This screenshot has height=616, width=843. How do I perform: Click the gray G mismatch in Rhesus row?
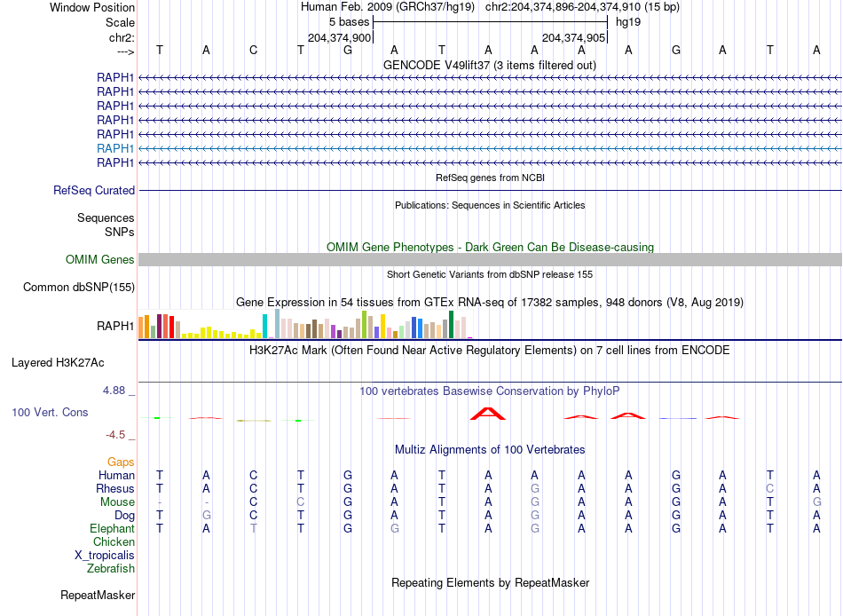click(x=534, y=489)
